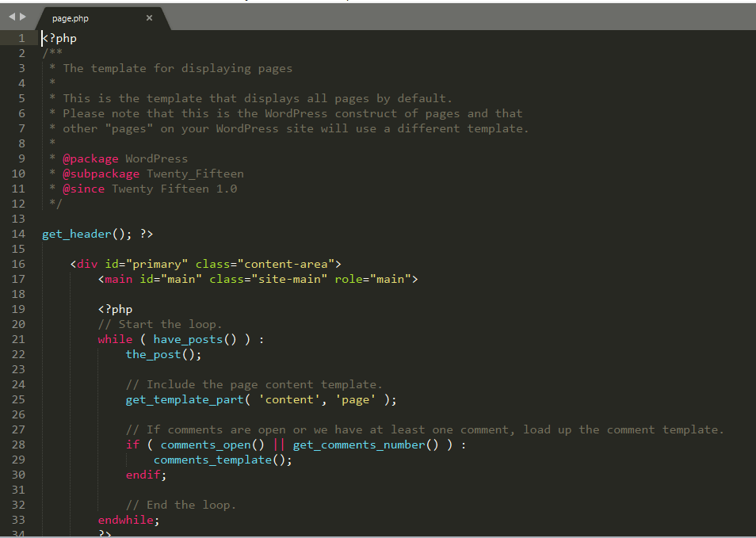Click the @package annotation
756x538 pixels.
pos(90,158)
